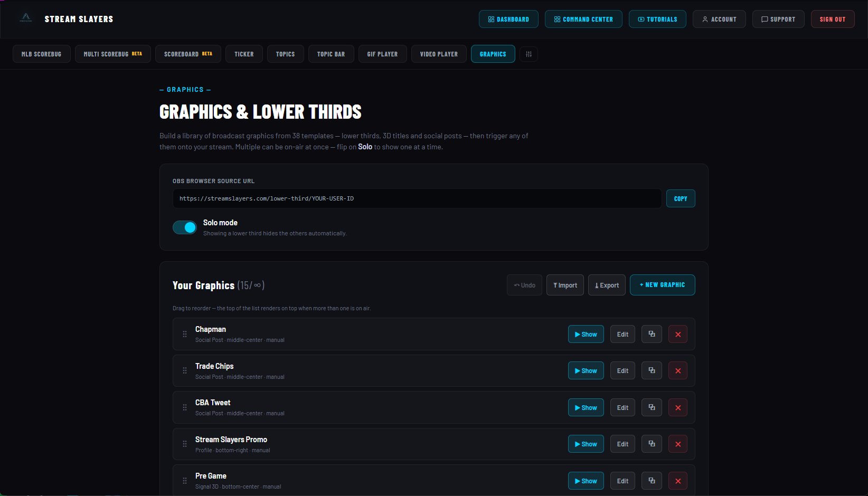Create a new graphic

click(663, 285)
